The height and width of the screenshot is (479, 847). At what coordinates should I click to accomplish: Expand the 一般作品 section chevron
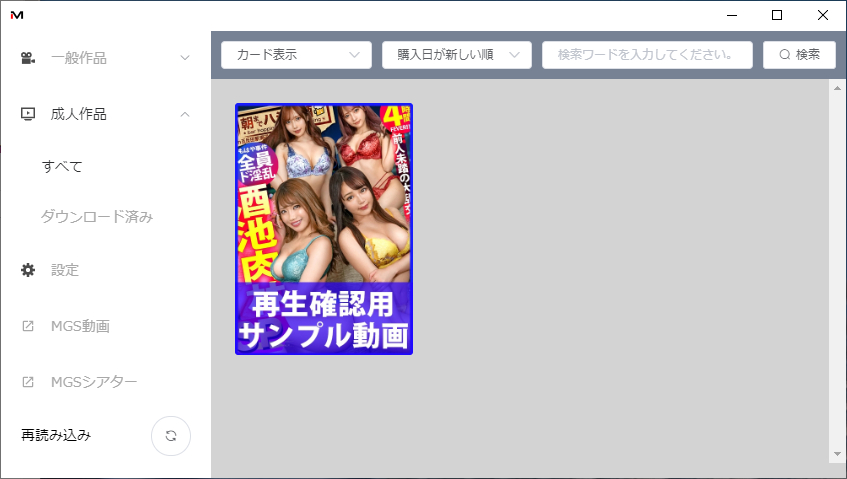point(185,58)
